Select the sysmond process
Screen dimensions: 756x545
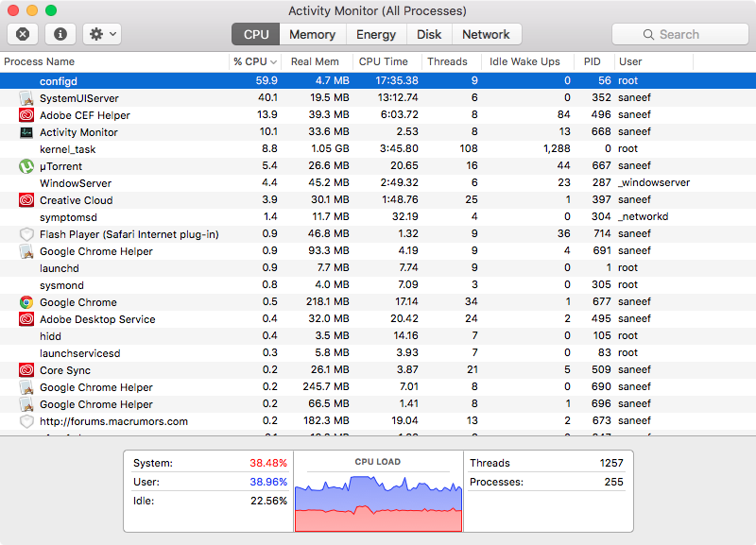tap(378, 285)
